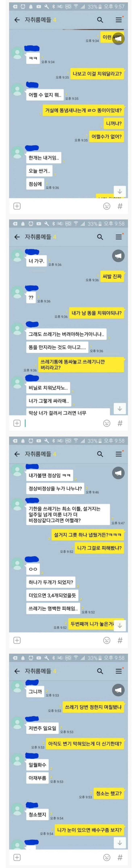The width and height of the screenshot is (137, 868).
Task: Jump to latest via arrow beside '점심에'
Action: pos(119,191)
